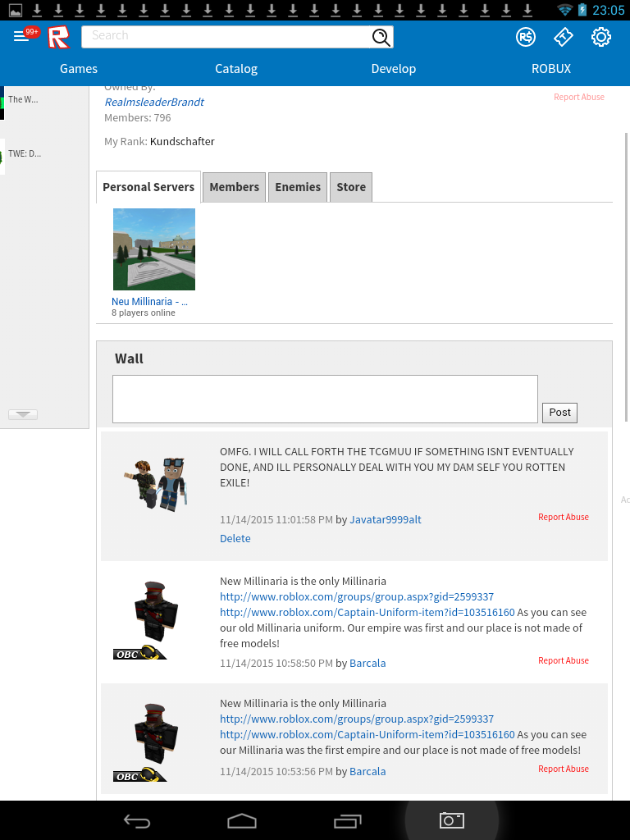Viewport: 630px width, 840px height.
Task: Click the search magnifier icon
Action: click(x=381, y=37)
